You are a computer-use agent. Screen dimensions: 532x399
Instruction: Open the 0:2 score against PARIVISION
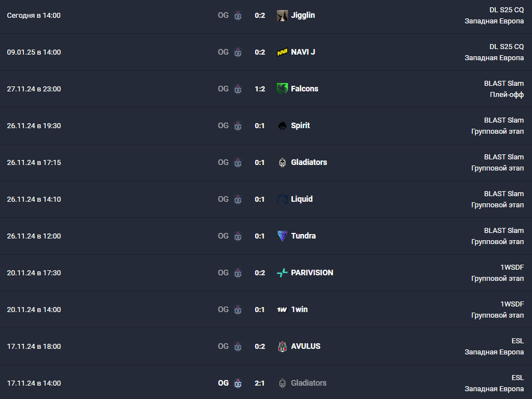[260, 273]
